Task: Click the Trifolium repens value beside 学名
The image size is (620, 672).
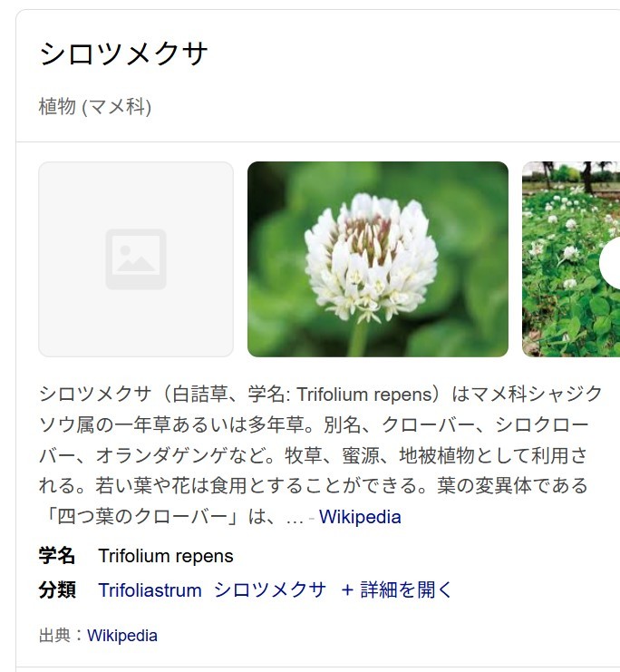Action: tap(166, 556)
